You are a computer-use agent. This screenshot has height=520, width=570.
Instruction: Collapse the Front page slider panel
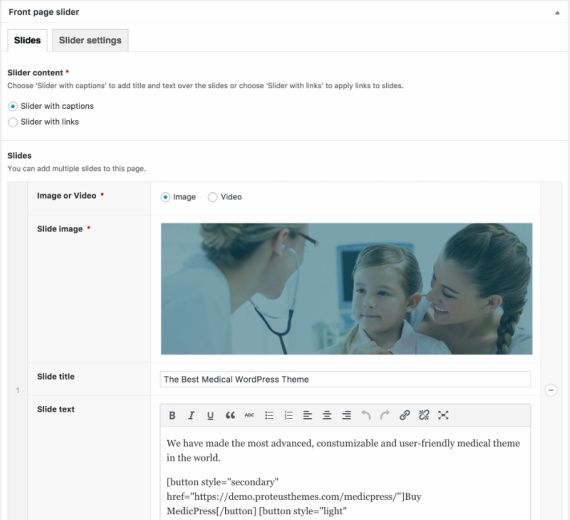point(557,13)
